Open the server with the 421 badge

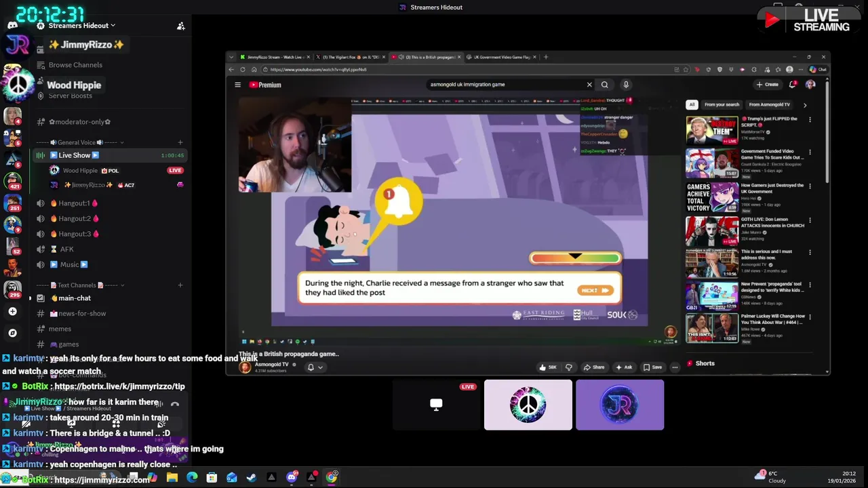point(12,180)
